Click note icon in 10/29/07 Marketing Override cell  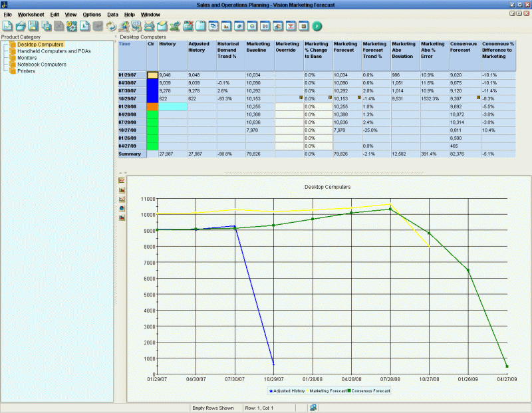301,97
